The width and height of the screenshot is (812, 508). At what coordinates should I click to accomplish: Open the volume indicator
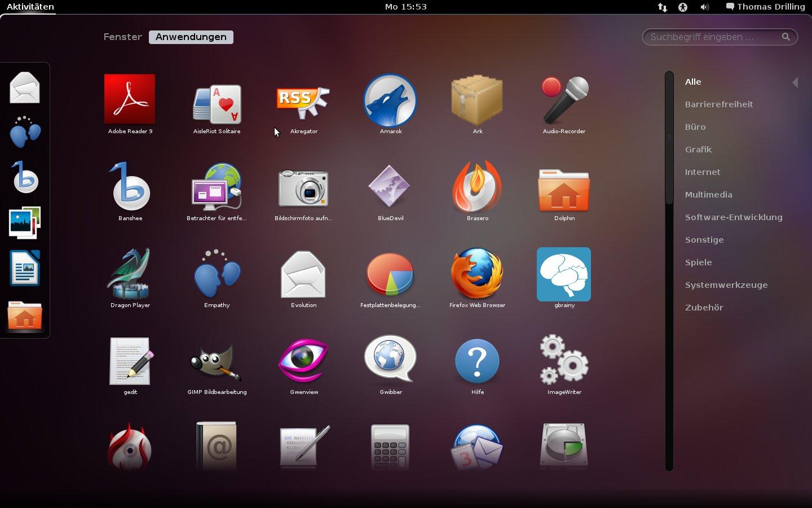(x=704, y=7)
